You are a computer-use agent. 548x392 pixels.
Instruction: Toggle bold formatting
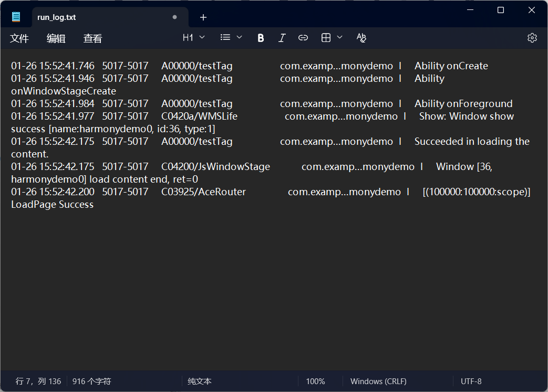pyautogui.click(x=261, y=38)
